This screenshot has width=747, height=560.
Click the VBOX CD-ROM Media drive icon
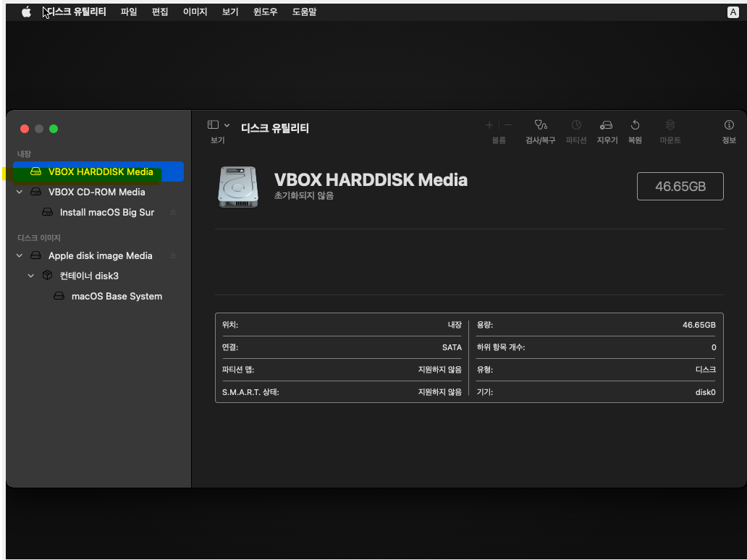pyautogui.click(x=35, y=192)
